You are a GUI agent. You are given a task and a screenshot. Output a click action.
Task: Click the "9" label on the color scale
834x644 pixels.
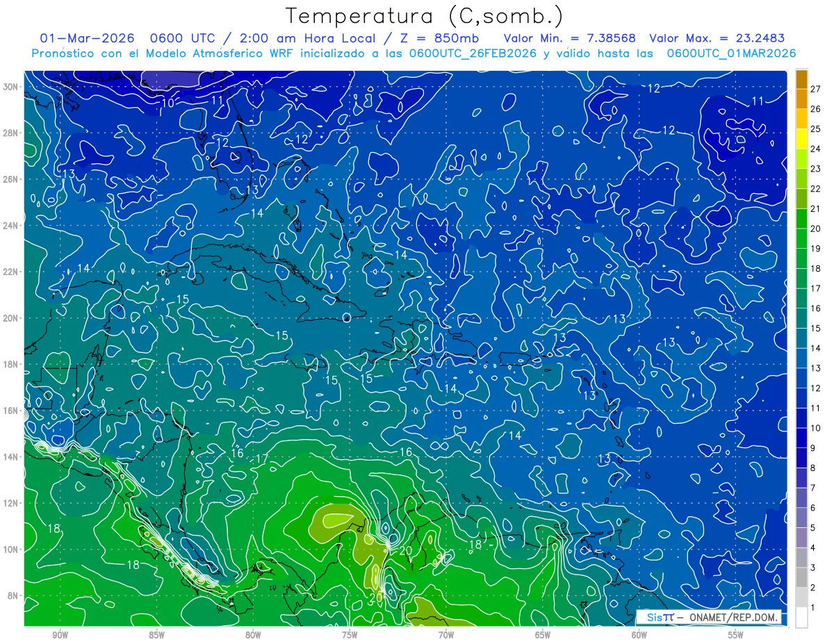pos(813,448)
